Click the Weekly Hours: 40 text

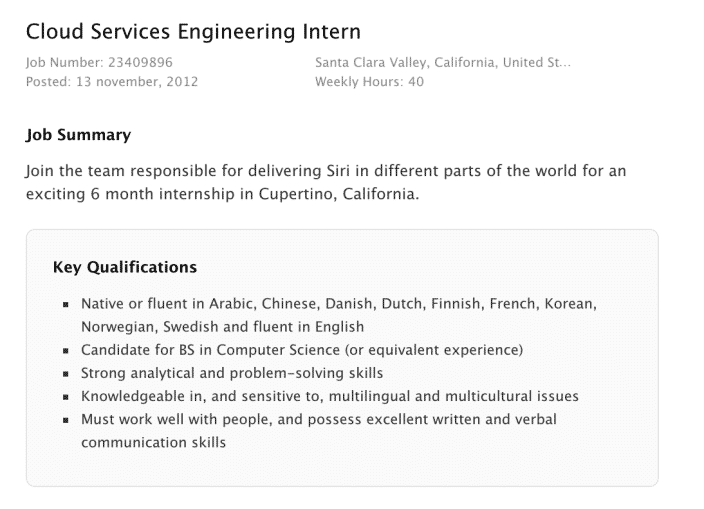pyautogui.click(x=369, y=82)
